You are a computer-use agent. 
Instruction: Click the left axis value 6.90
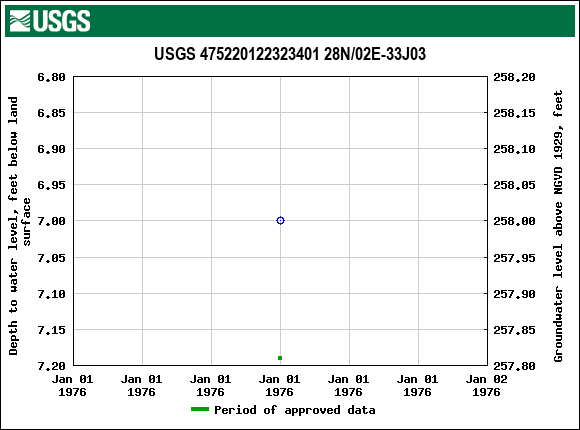(x=51, y=149)
